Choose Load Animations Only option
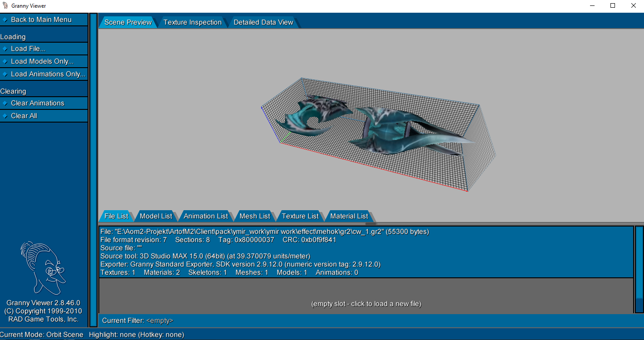The image size is (644, 340). 48,74
